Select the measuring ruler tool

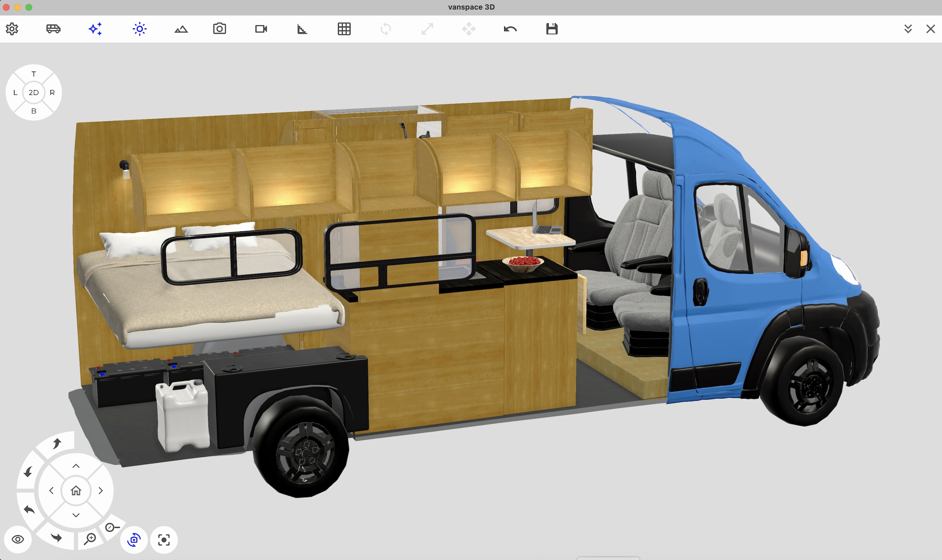click(x=302, y=29)
